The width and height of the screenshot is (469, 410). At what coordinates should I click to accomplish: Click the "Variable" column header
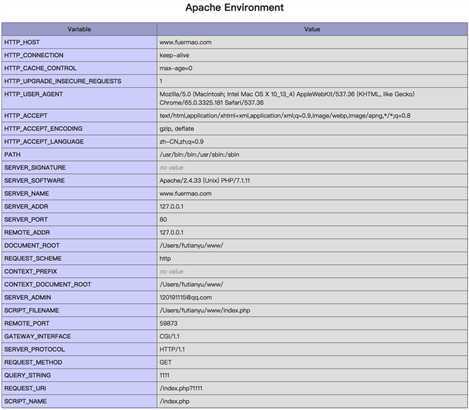(79, 29)
